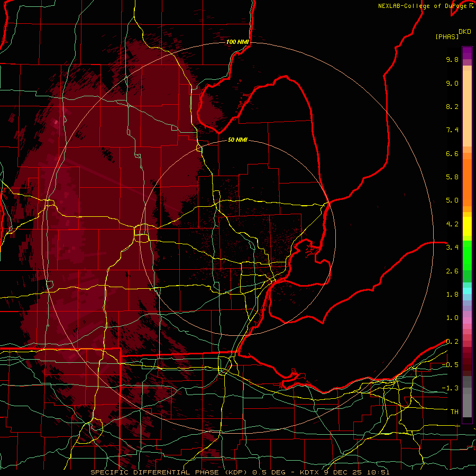Click the 9.8 scale value

click(x=452, y=59)
